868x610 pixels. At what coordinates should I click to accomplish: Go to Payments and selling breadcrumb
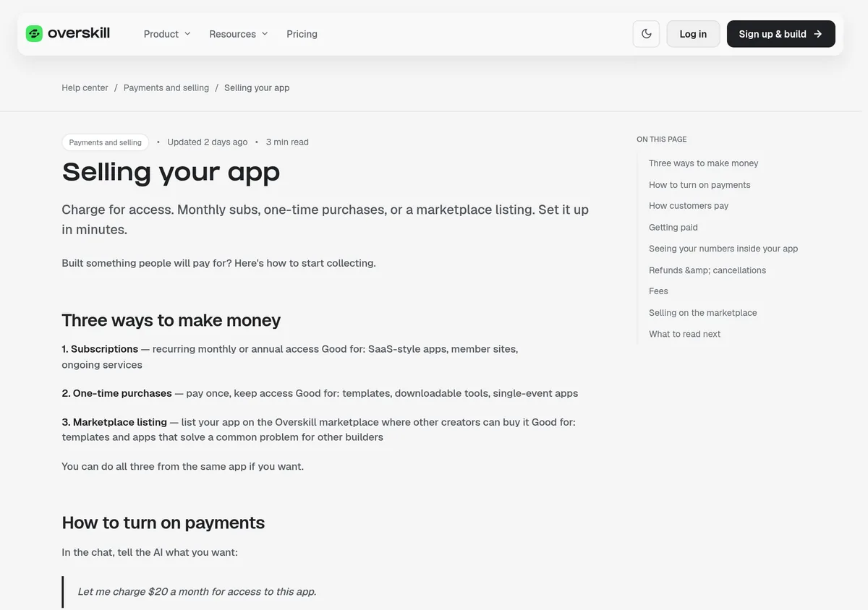[x=166, y=87]
